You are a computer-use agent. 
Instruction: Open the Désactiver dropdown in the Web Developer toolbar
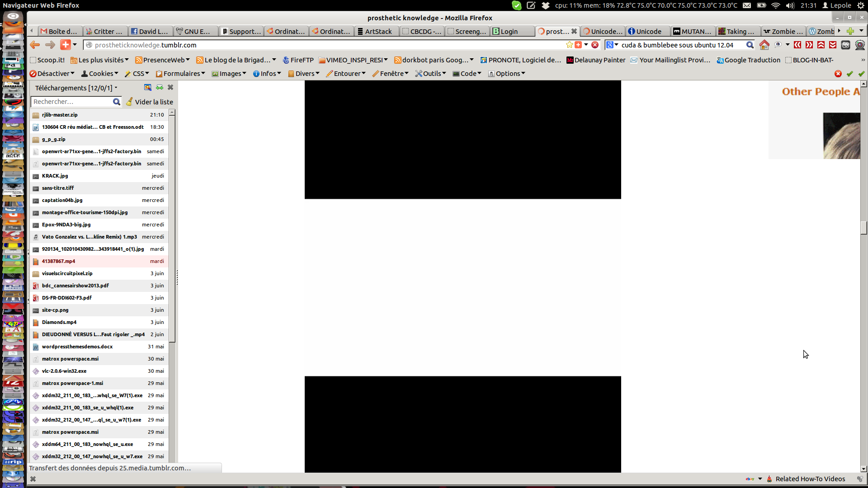(52, 74)
